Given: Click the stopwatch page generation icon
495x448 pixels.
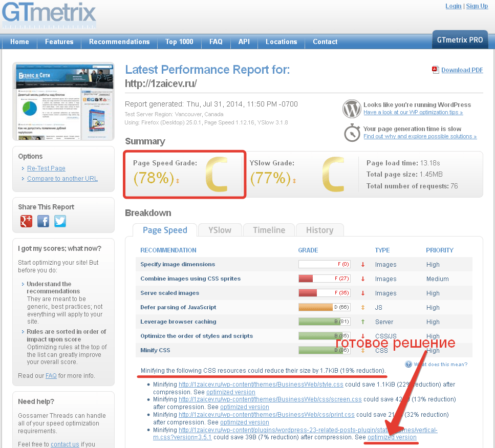Looking at the screenshot, I should pyautogui.click(x=352, y=133).
